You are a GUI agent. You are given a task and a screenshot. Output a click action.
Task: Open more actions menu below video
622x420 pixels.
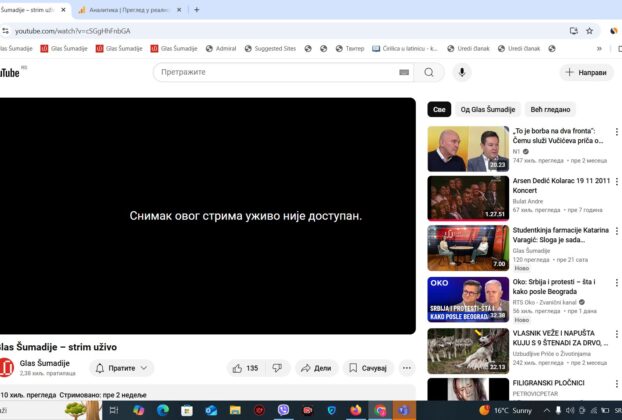407,368
